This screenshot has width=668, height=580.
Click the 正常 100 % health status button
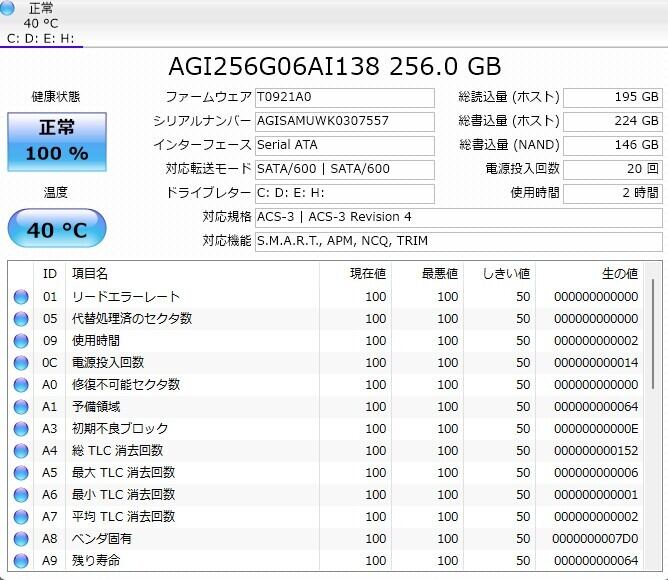pos(56,141)
